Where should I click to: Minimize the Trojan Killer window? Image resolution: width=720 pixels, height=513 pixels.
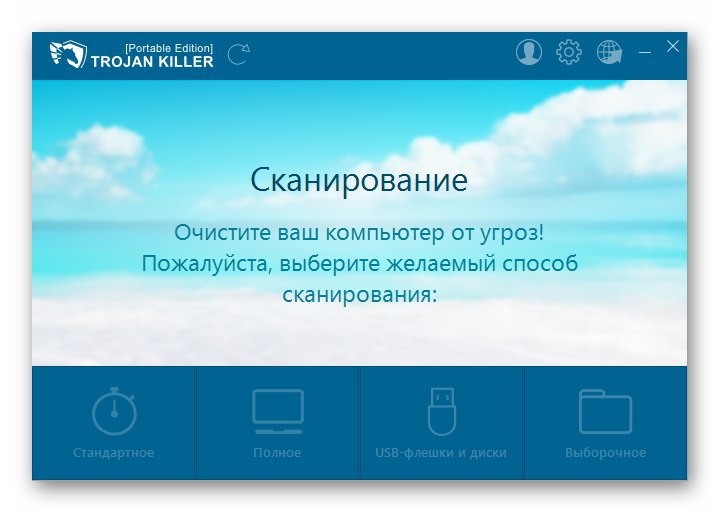645,52
